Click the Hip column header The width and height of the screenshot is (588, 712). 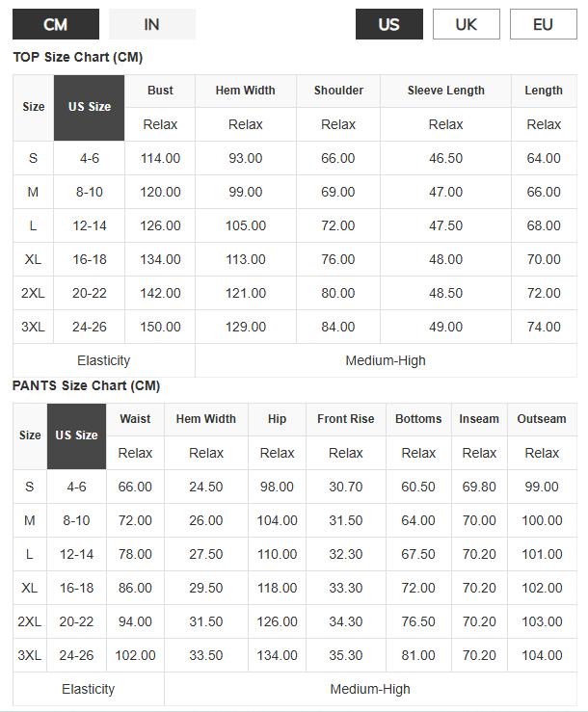coord(278,419)
